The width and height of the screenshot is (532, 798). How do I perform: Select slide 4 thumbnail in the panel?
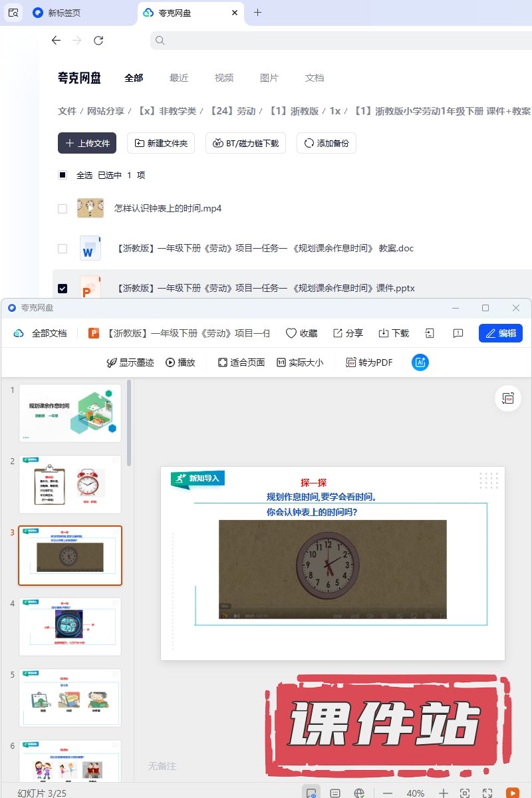click(x=70, y=626)
